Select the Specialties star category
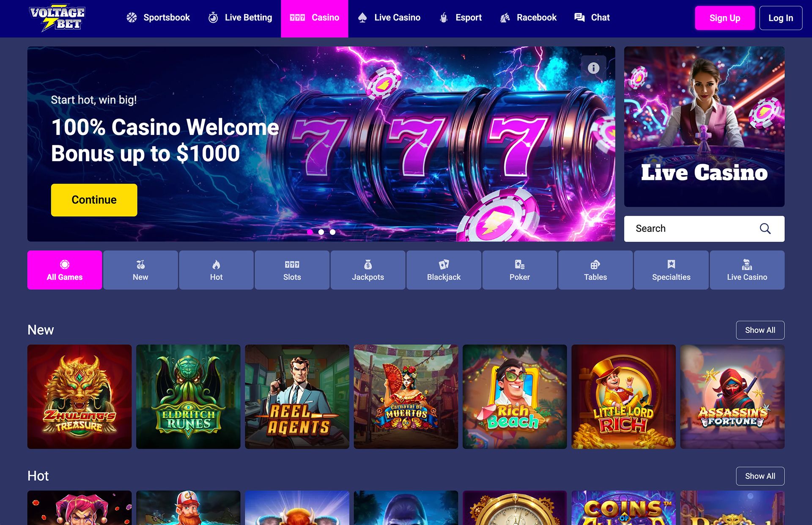This screenshot has width=812, height=525. point(671,270)
